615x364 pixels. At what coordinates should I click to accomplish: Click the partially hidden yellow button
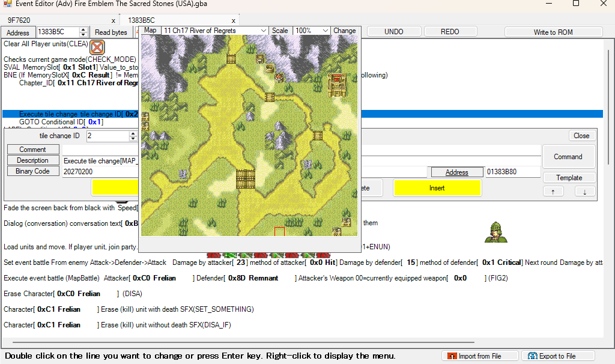tap(115, 187)
